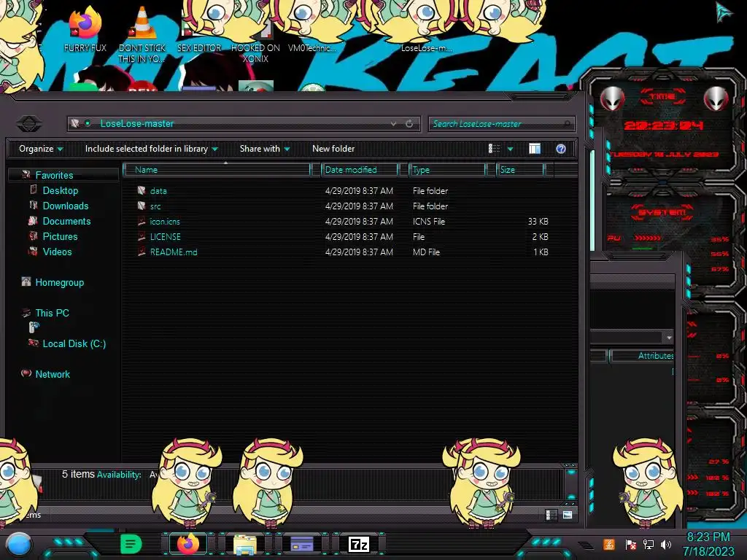Click New folder in the toolbar

tap(333, 149)
